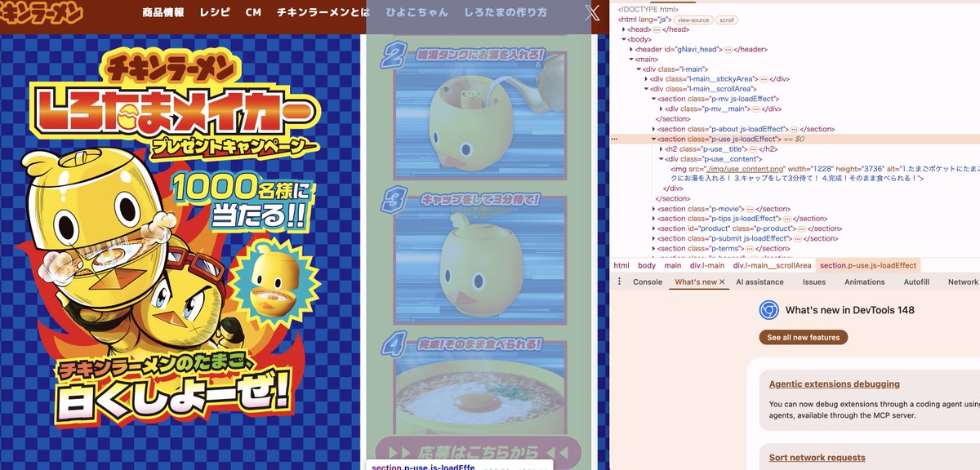Open the CM navigation link

coord(253,12)
